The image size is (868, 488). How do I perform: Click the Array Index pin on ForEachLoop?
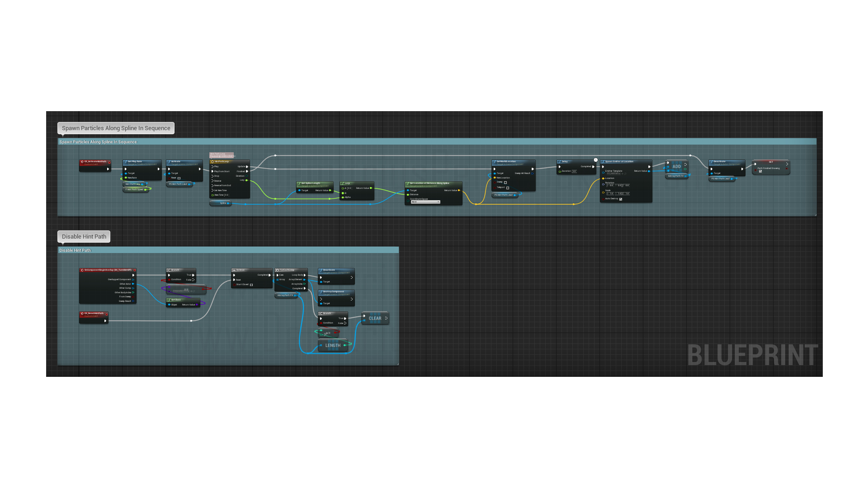305,284
